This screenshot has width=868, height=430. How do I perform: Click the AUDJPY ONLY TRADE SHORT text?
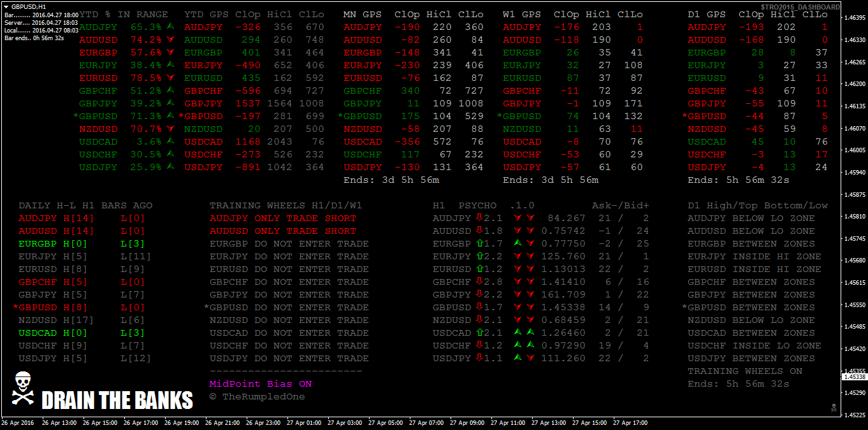(282, 218)
